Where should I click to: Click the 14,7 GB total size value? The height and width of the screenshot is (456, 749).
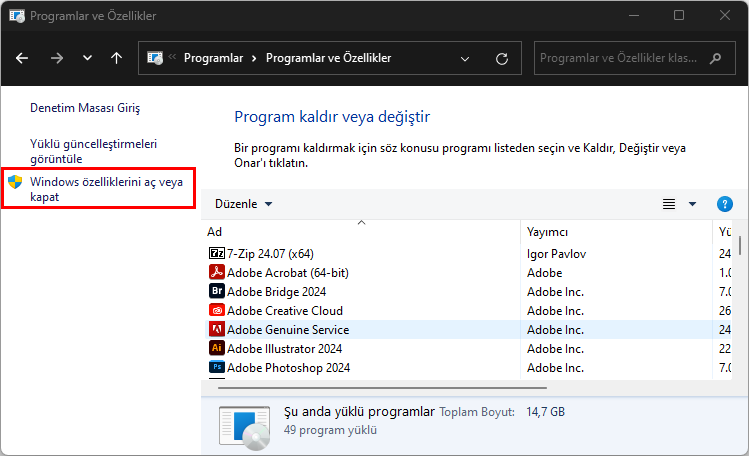pos(546,412)
